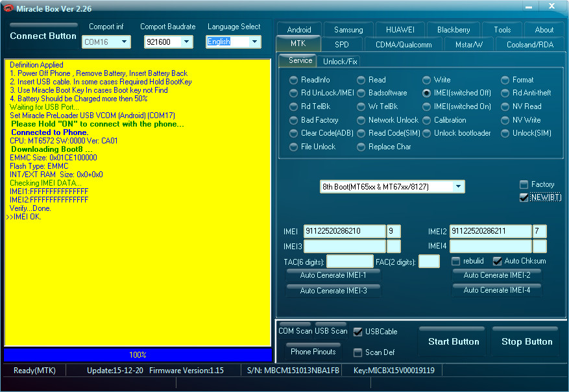Choose Replace Char radio option

(x=384, y=147)
